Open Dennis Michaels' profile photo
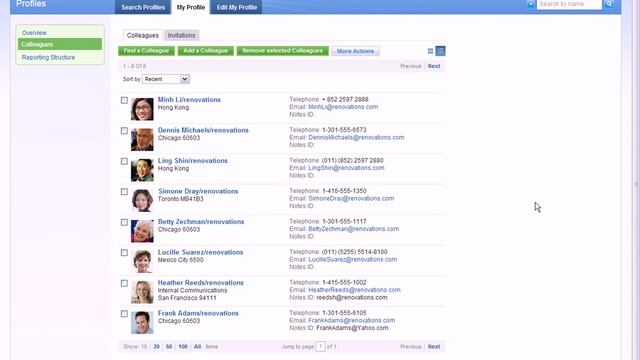640x360 pixels. pos(142,140)
